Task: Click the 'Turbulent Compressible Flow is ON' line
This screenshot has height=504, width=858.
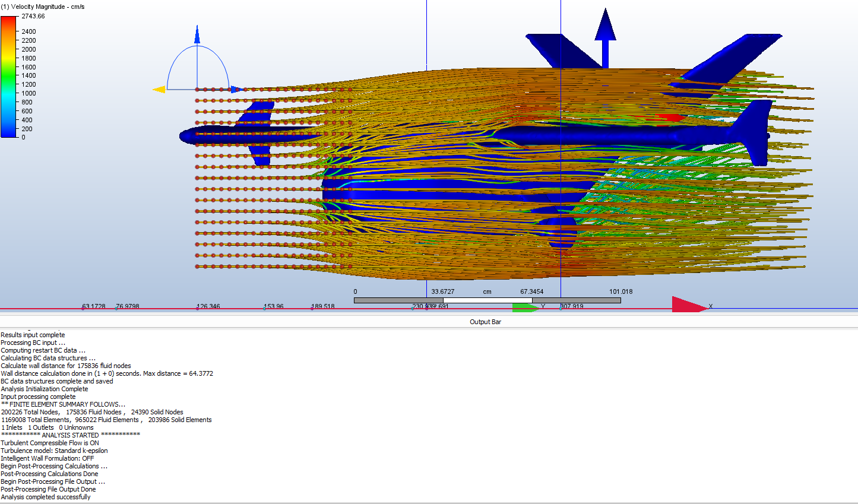Action: [50, 443]
